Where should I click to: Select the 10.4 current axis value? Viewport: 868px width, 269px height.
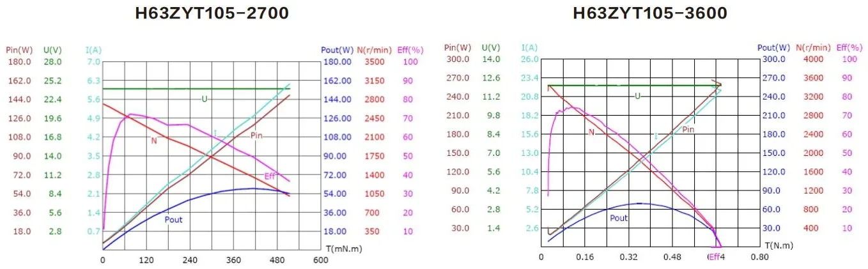tap(530, 173)
